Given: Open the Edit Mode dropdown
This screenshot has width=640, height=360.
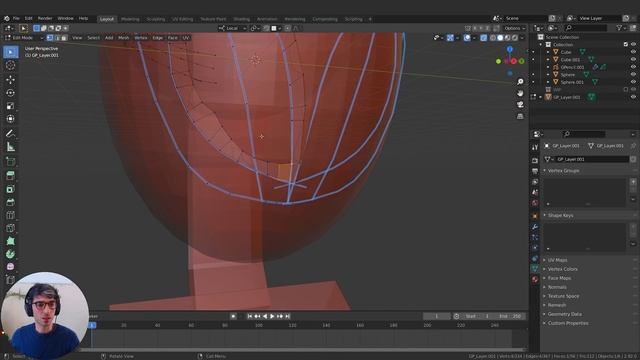Looking at the screenshot, I should 24,38.
